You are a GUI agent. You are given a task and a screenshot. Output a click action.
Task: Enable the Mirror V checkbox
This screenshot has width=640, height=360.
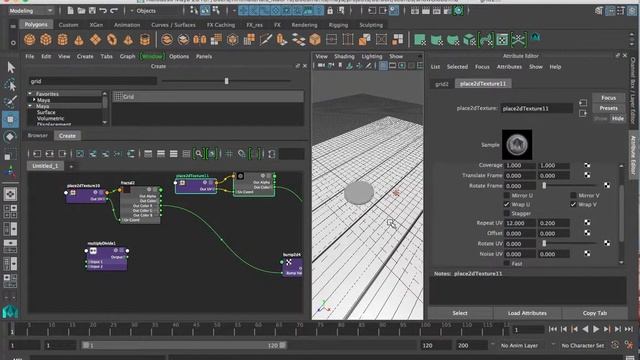click(573, 196)
